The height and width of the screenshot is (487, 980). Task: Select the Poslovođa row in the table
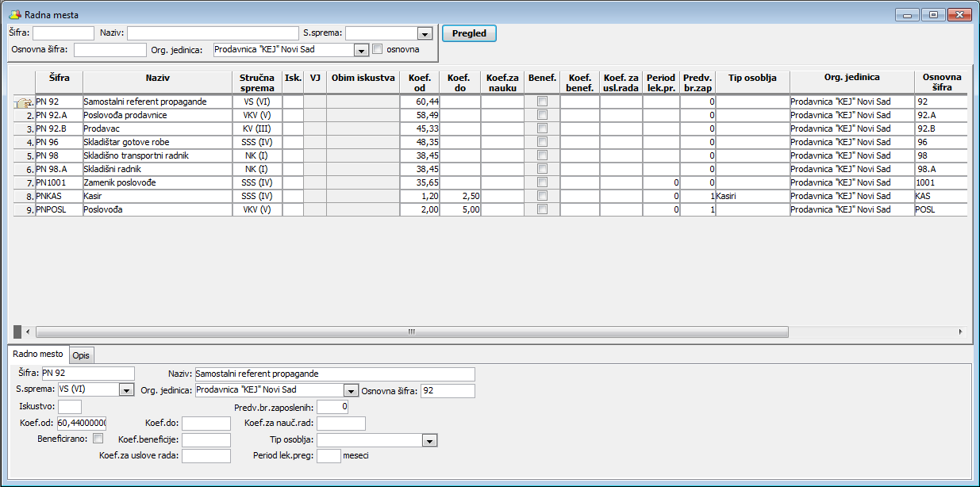point(156,209)
